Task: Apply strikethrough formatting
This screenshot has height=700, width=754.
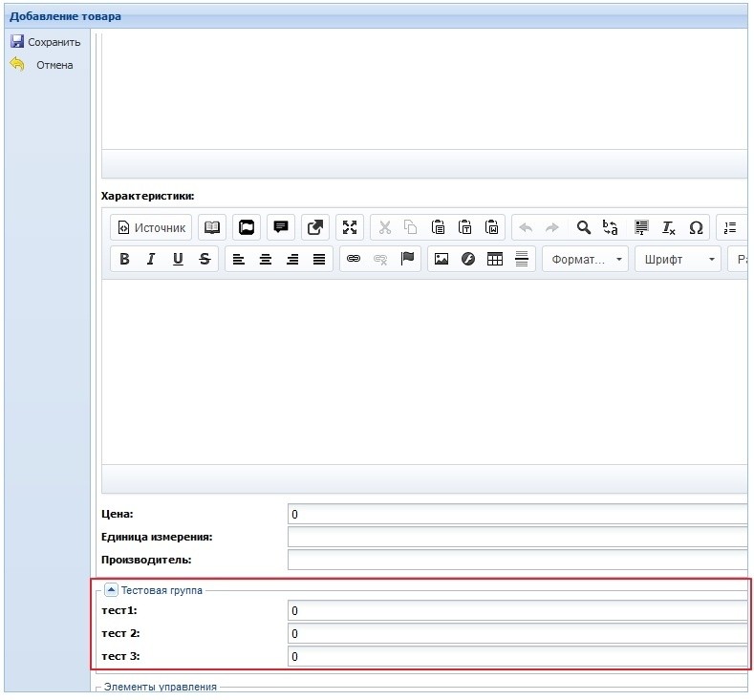Action: pyautogui.click(x=205, y=259)
